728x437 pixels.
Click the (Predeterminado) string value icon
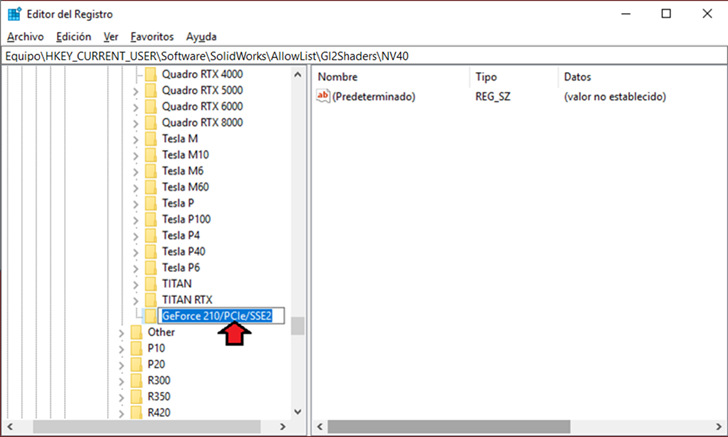tap(323, 96)
